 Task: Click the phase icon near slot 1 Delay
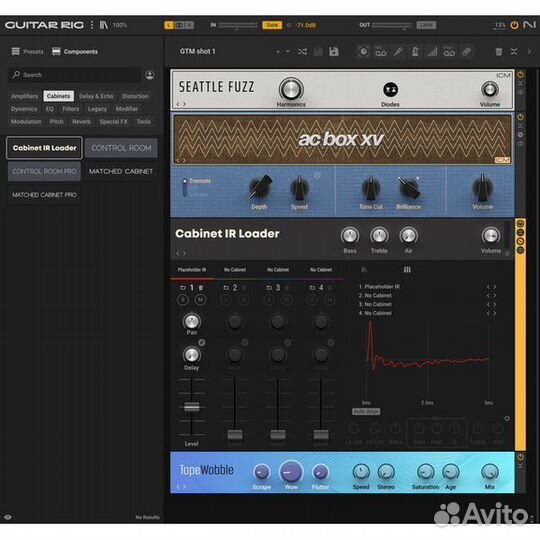(202, 343)
